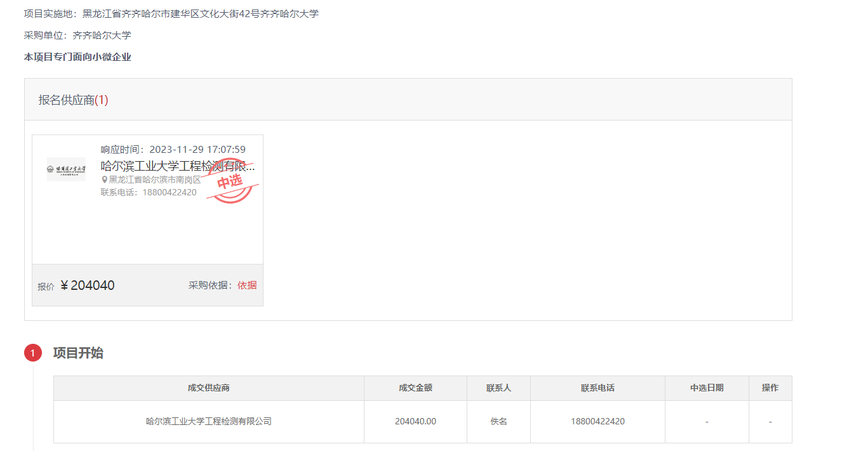The image size is (868, 451).
Task: Click the 204040.00 amount cell
Action: coord(415,421)
